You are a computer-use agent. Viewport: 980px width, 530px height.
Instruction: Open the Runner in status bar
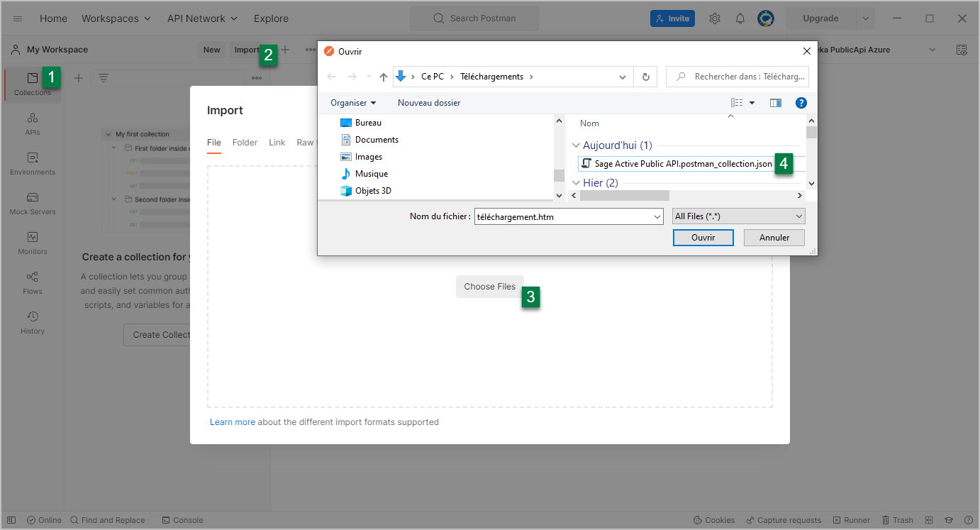852,520
